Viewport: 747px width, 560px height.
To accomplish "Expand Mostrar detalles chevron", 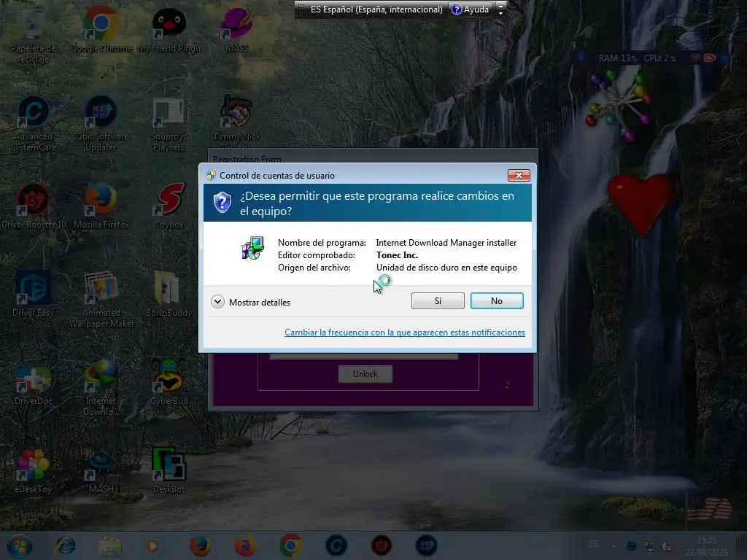I will (217, 302).
